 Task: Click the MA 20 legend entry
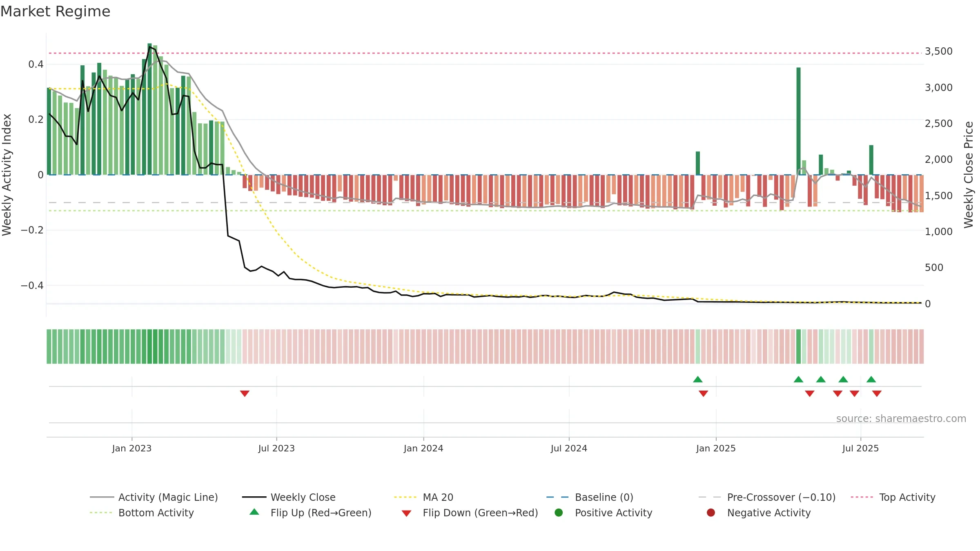pyautogui.click(x=423, y=497)
